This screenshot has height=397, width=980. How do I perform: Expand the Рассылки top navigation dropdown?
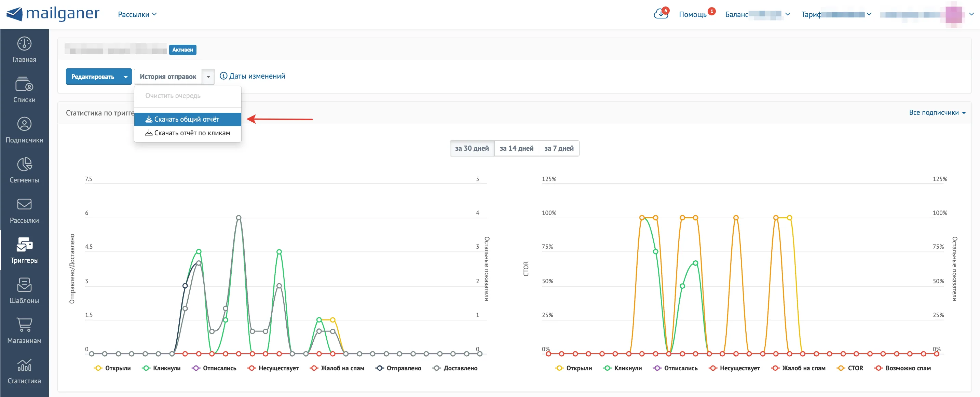pos(137,14)
